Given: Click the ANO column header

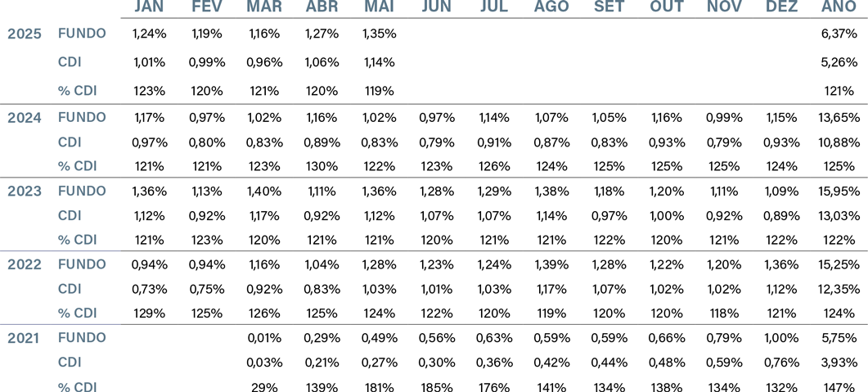Looking at the screenshot, I should coord(839,6).
